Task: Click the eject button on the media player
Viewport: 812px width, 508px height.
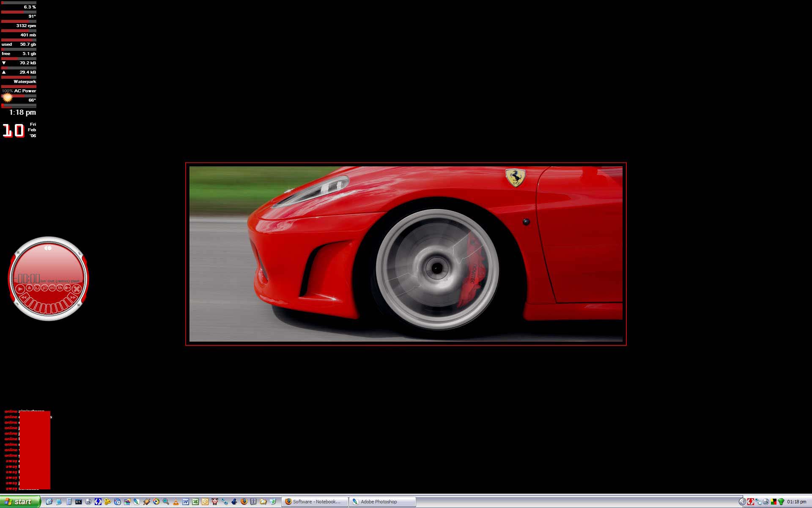Action: [x=29, y=288]
